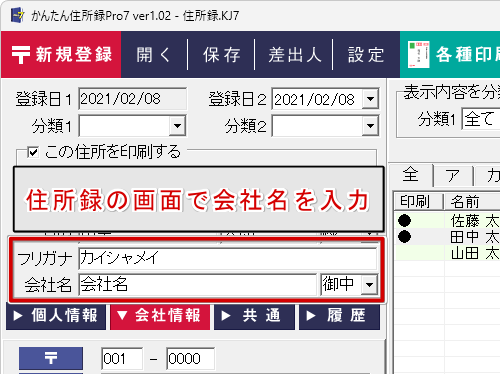Open the 設定 settings menu
The width and height of the screenshot is (500, 374).
pyautogui.click(x=366, y=55)
